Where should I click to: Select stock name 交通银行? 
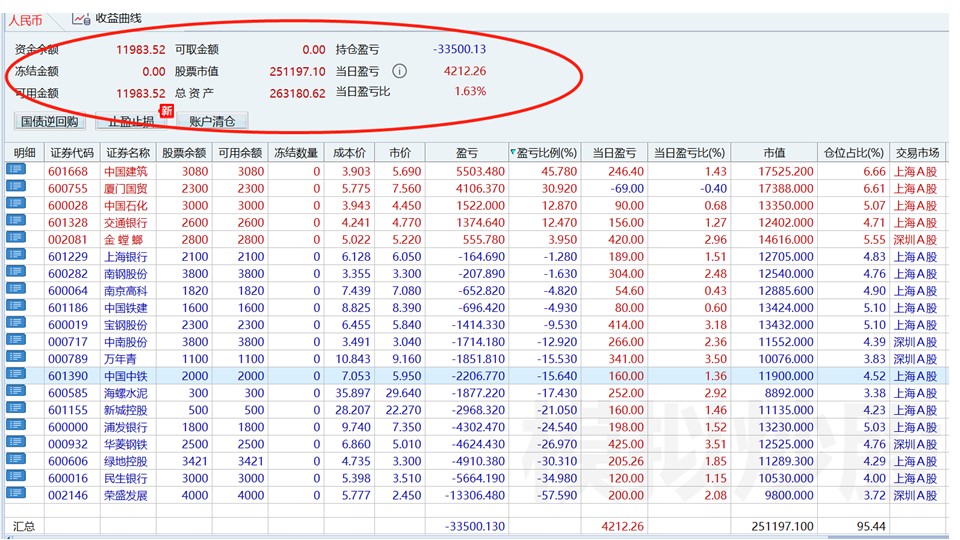(x=126, y=223)
